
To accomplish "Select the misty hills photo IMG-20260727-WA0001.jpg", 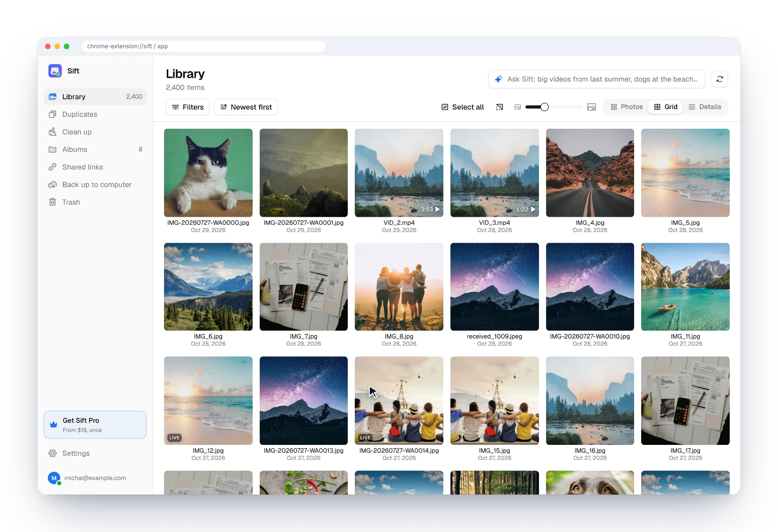I will coord(304,173).
